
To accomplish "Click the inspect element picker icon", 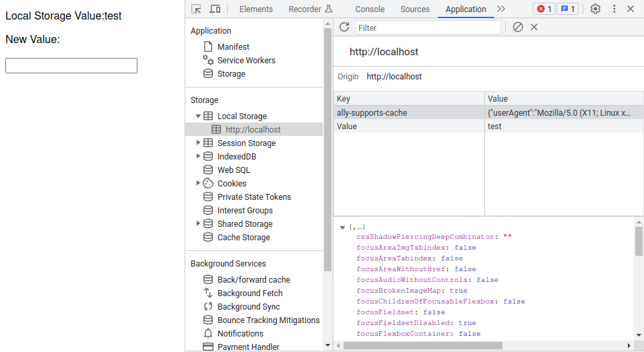I will (x=196, y=9).
